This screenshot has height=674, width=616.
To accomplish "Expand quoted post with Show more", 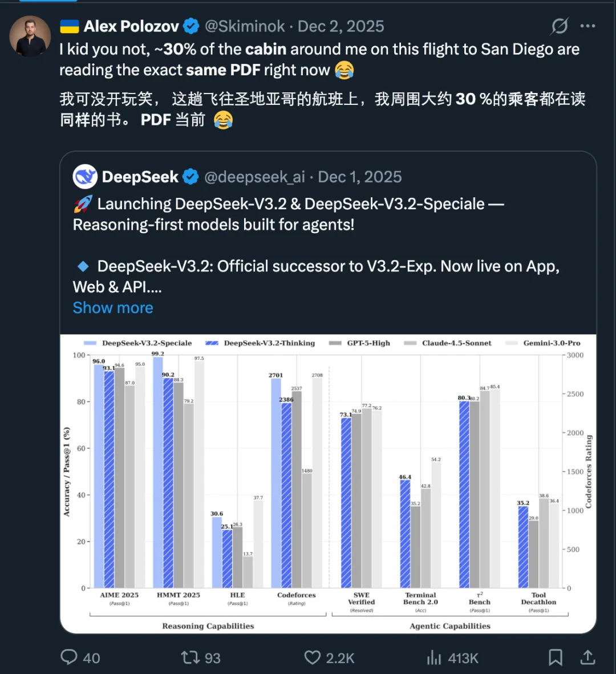I will pyautogui.click(x=113, y=308).
